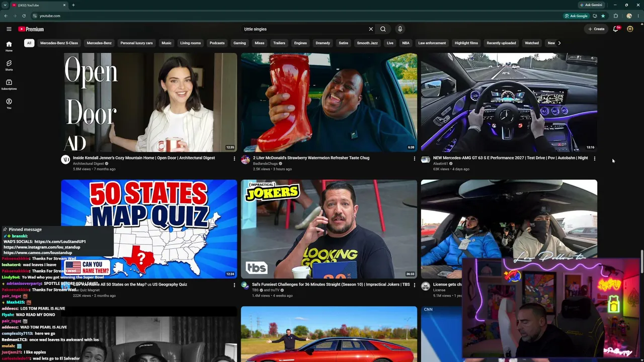The image size is (644, 362).
Task: Open more options for Kendall Jenner video
Action: [x=234, y=158]
